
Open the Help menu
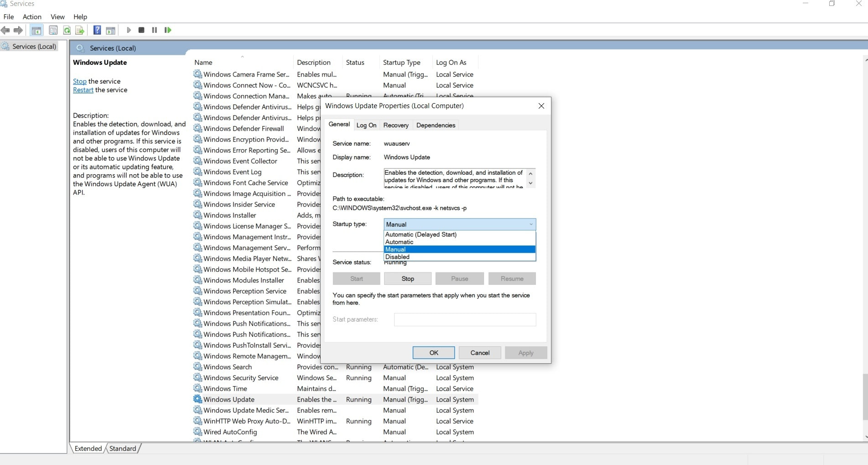tap(80, 17)
